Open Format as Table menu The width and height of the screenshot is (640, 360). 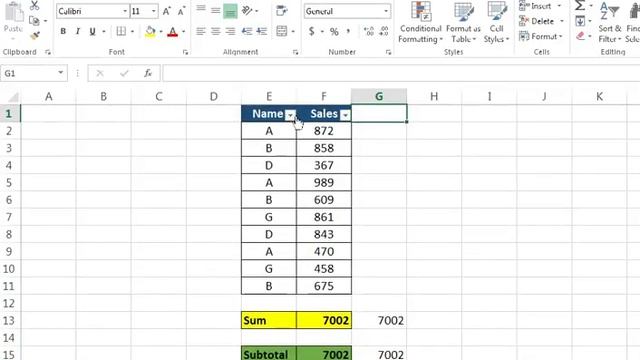pyautogui.click(x=463, y=22)
